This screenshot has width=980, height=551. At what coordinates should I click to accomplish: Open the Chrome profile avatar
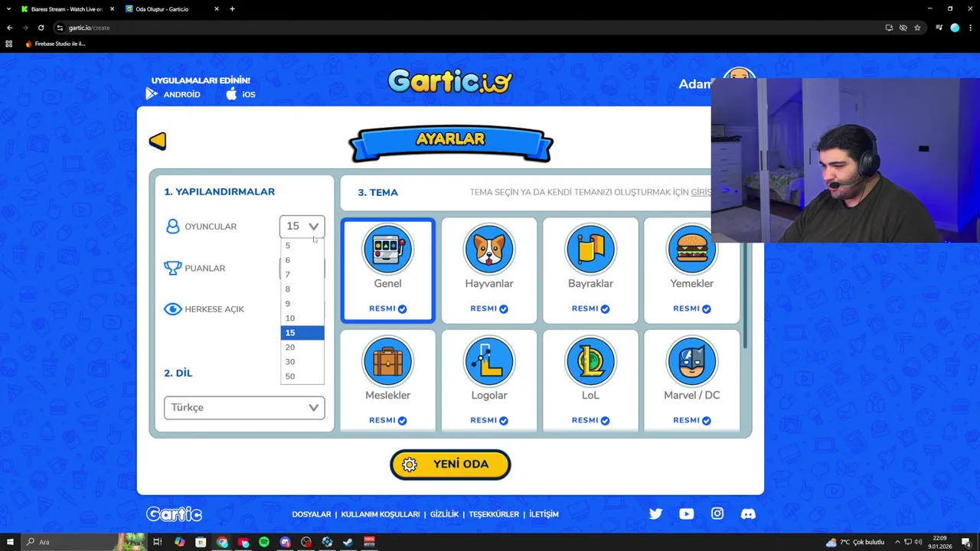coord(955,28)
